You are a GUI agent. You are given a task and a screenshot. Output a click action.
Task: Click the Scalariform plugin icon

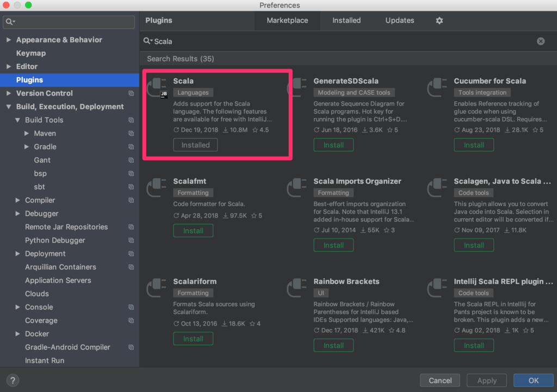tap(157, 288)
